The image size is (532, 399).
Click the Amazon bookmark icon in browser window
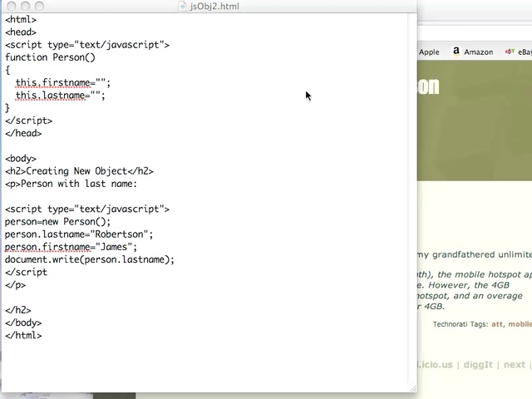(456, 52)
